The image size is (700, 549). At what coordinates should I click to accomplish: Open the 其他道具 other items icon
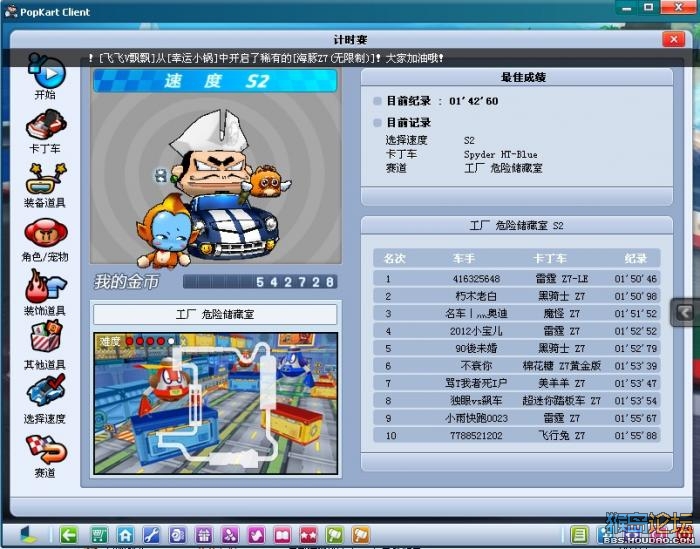pos(45,338)
